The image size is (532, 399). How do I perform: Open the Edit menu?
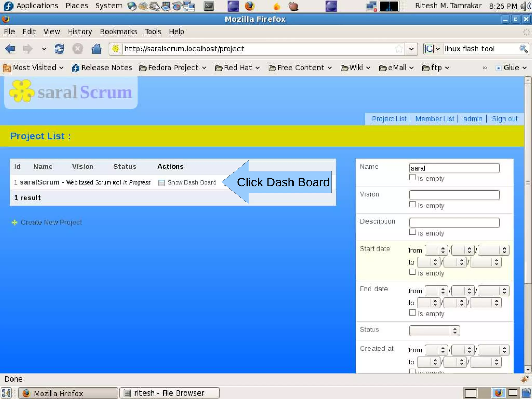[29, 32]
